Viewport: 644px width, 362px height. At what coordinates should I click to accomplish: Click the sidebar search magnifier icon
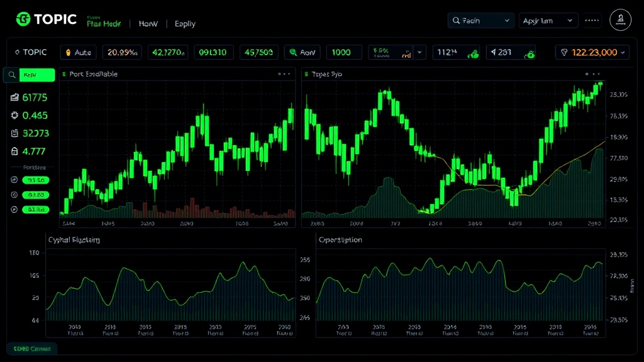click(x=12, y=75)
